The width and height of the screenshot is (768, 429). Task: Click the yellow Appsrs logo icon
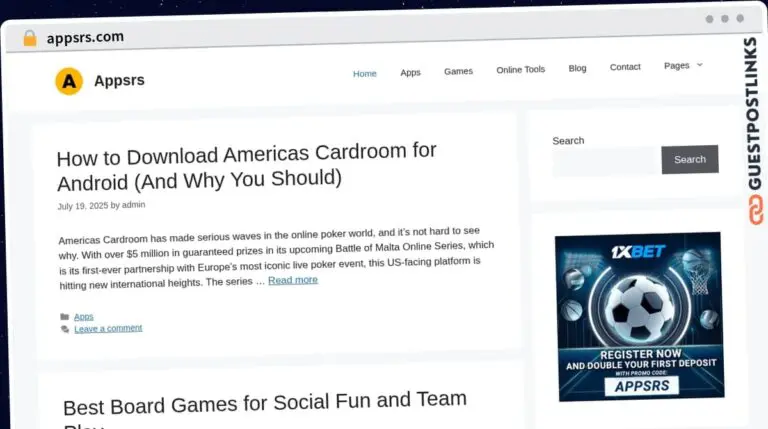pos(69,81)
